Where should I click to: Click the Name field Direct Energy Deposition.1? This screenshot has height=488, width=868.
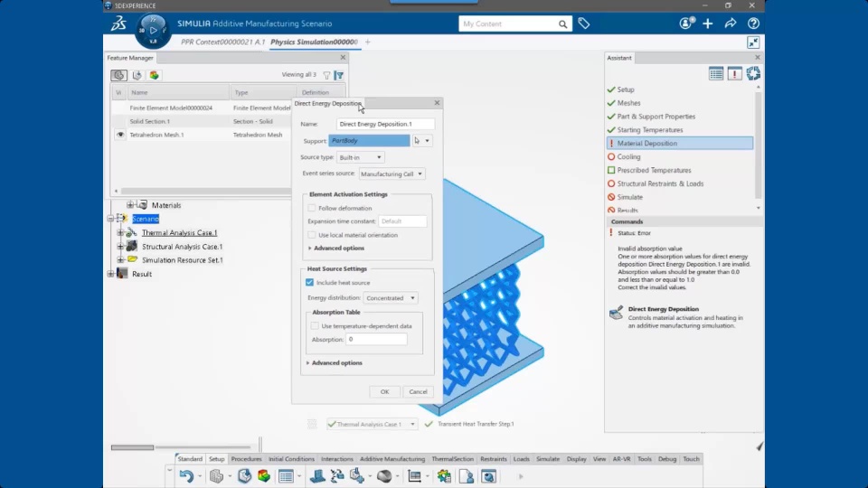(385, 124)
